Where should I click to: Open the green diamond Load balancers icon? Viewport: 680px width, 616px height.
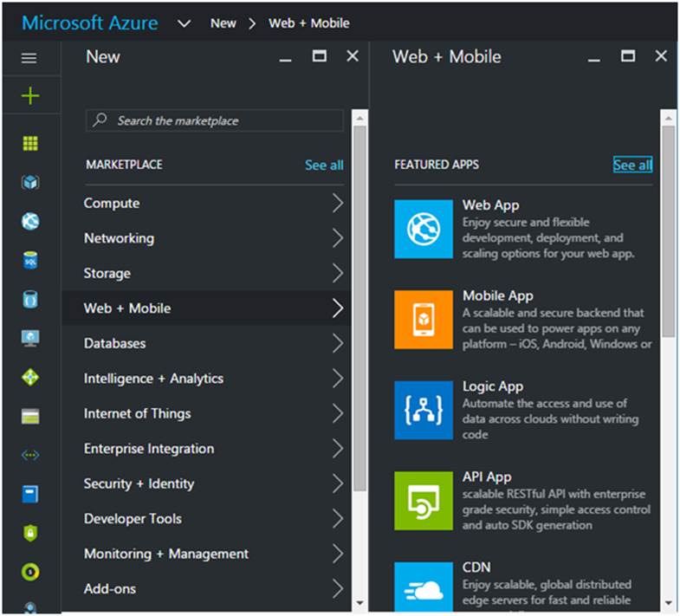[30, 377]
